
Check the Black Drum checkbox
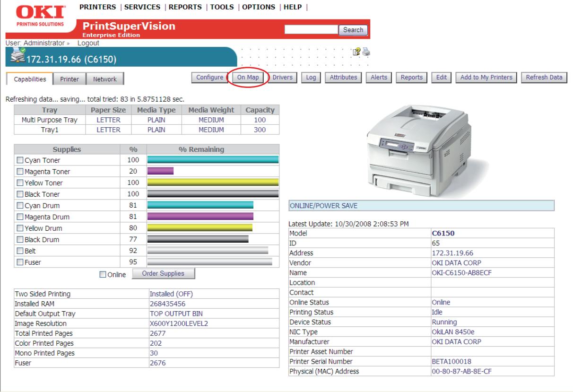pyautogui.click(x=20, y=240)
